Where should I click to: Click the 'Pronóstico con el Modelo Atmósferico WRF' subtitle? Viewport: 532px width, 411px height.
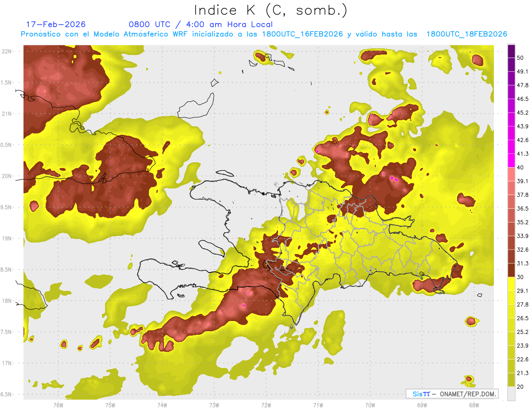click(105, 34)
